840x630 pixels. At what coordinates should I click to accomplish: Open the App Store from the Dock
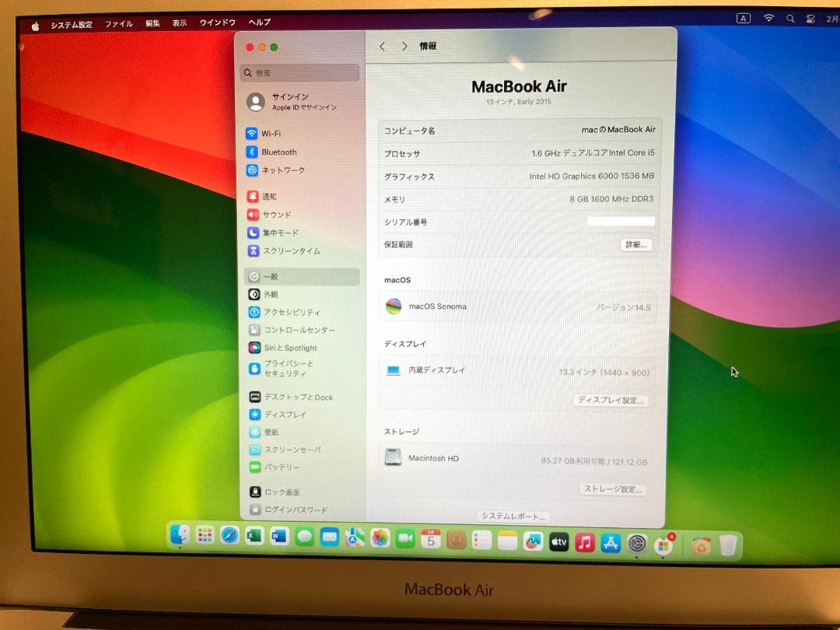tap(610, 540)
